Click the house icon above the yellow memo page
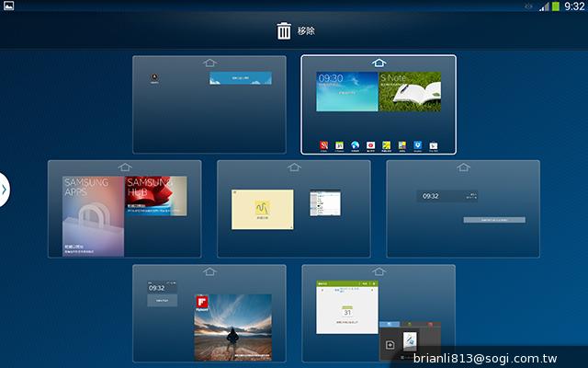The width and height of the screenshot is (588, 368). tap(294, 167)
